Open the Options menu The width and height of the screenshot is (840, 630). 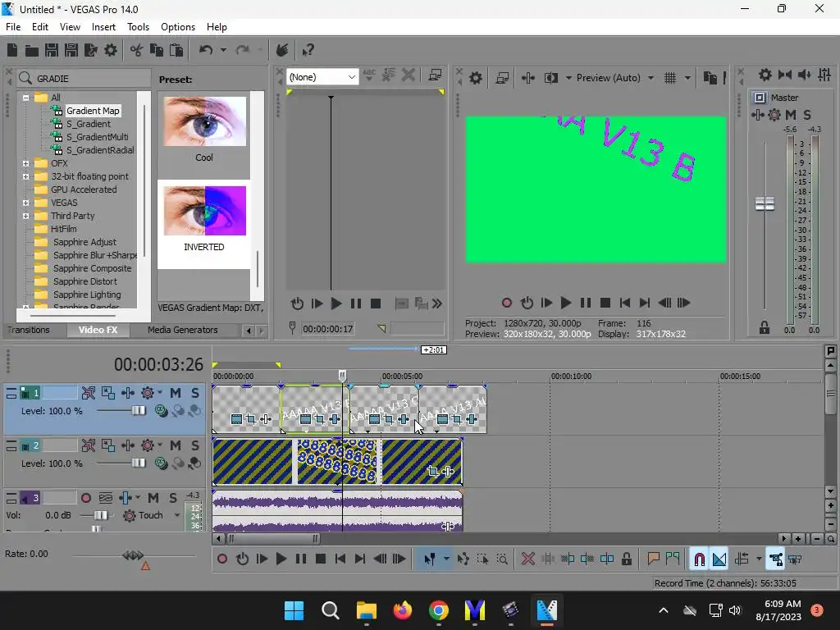178,27
